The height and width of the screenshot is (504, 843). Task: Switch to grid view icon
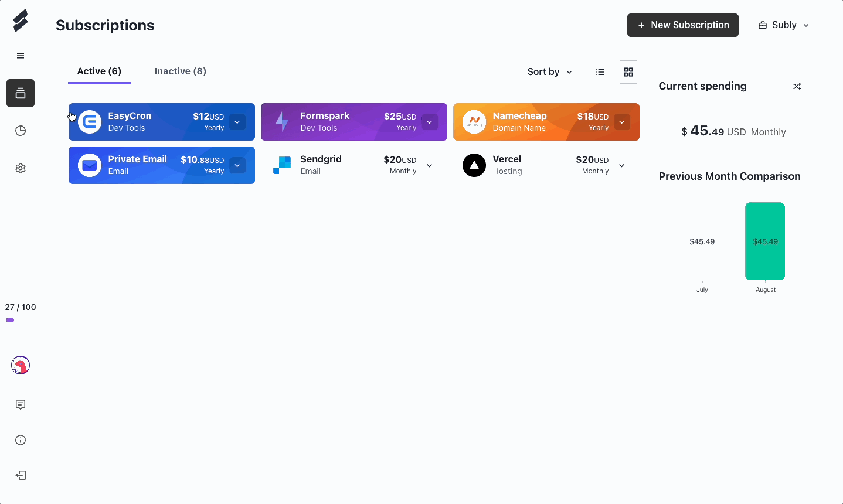(628, 72)
